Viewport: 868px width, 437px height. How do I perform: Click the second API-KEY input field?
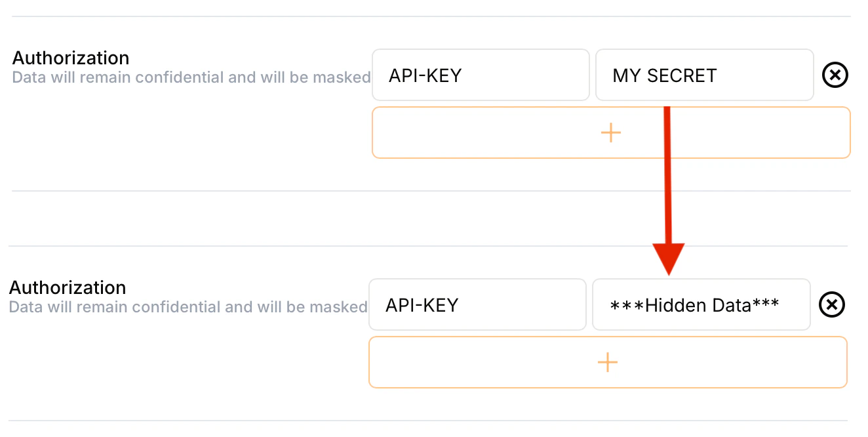click(x=477, y=304)
